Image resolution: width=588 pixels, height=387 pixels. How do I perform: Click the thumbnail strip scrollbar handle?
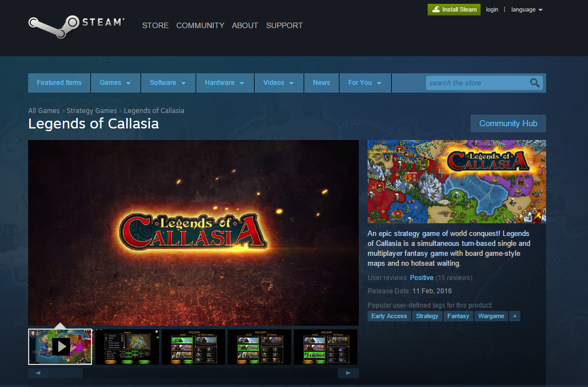tap(66, 373)
